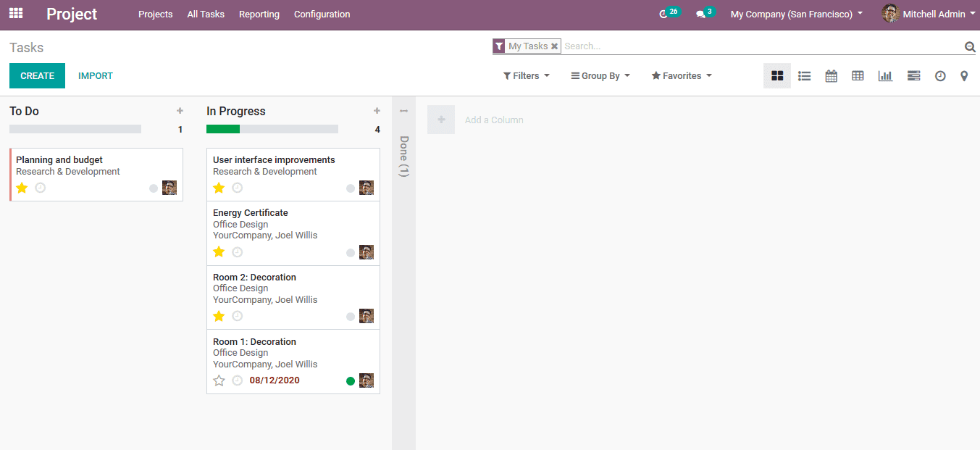Add a task in In Progress column
The image size is (980, 450).
click(377, 111)
